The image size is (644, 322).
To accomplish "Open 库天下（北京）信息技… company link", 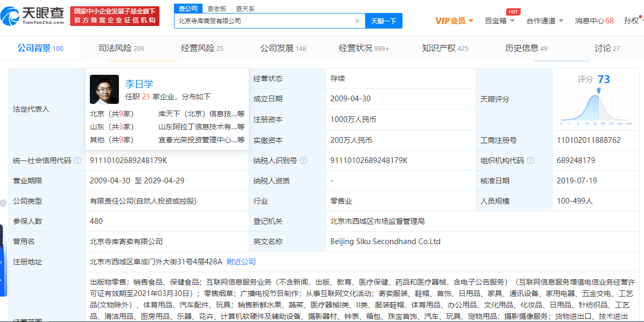I will pyautogui.click(x=202, y=113).
